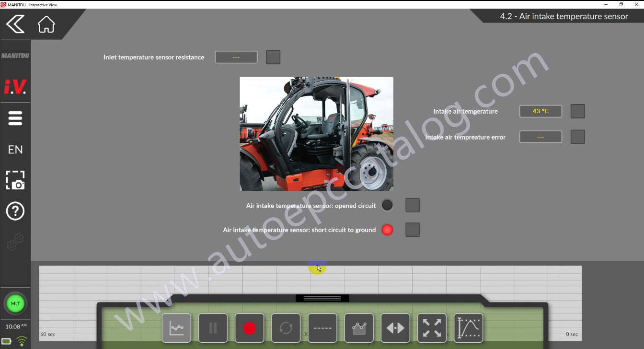
Task: Click the curve axis graph button
Action: (468, 328)
